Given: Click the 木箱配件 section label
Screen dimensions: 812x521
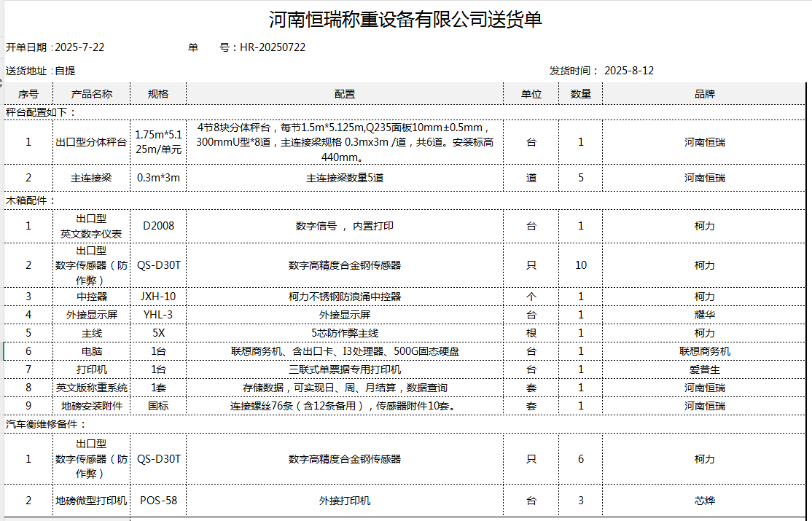Looking at the screenshot, I should coord(31,200).
